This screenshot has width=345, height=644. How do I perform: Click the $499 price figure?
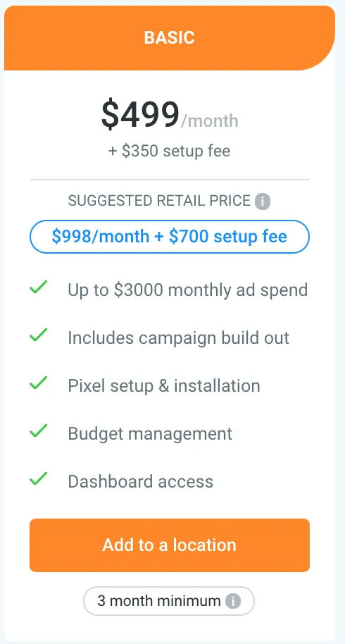tap(140, 115)
